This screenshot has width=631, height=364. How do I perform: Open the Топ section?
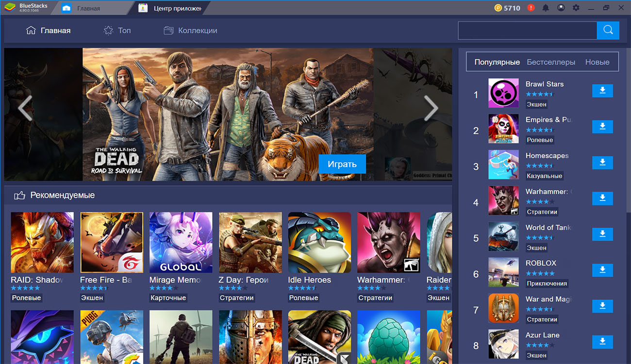pos(117,31)
